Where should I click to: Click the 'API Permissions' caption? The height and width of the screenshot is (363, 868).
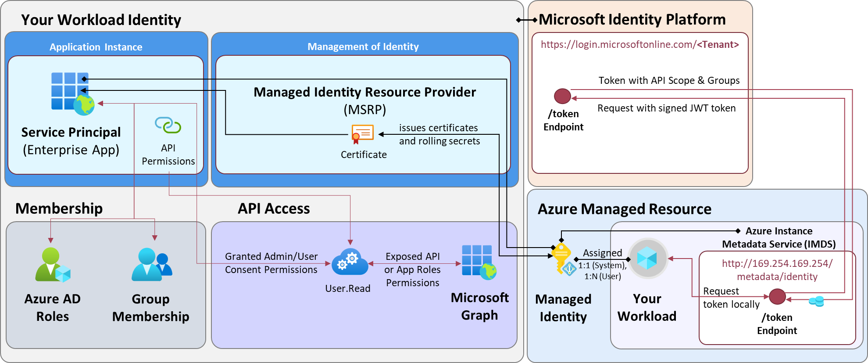pos(168,155)
